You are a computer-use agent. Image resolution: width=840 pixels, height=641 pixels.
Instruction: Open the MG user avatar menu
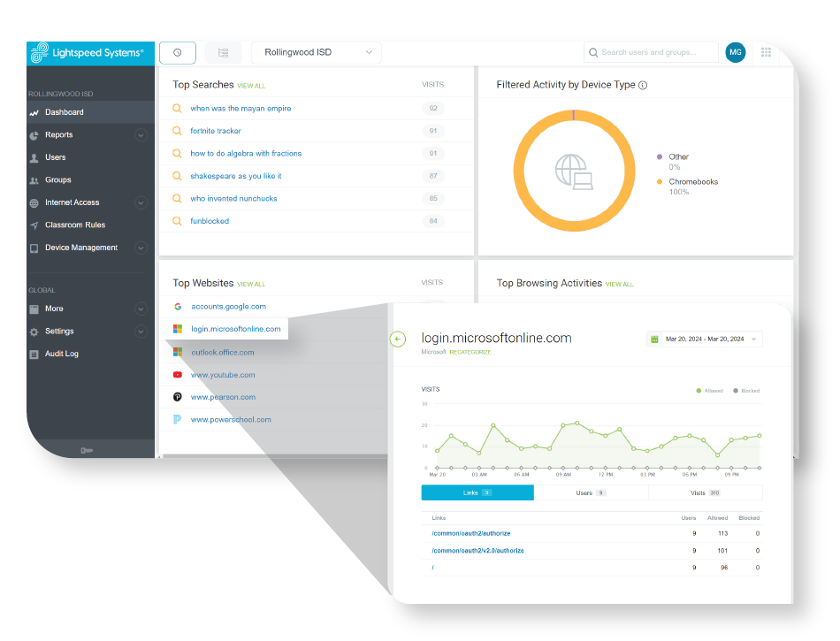click(736, 52)
